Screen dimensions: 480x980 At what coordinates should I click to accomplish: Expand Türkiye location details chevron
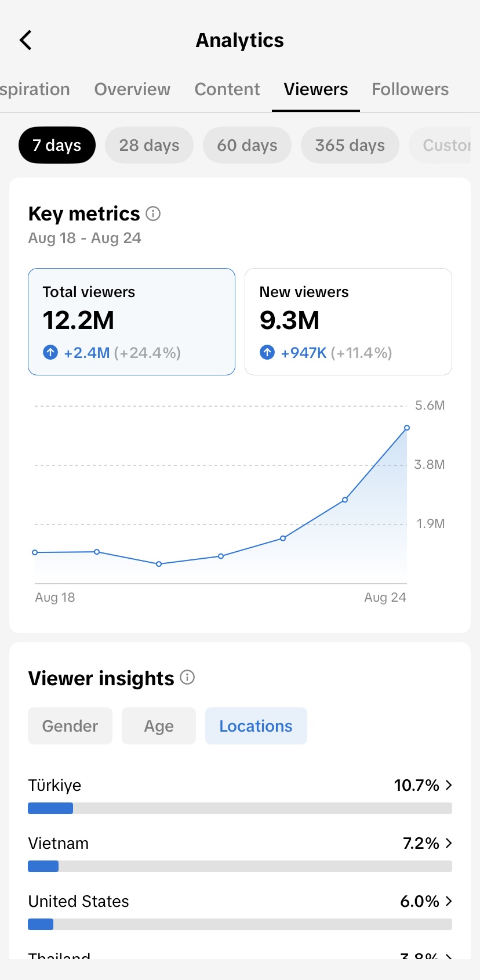point(449,785)
